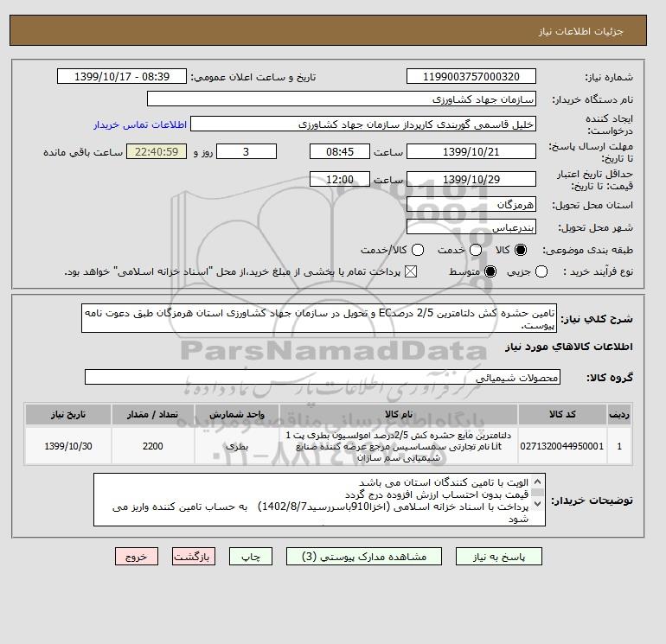Select the جزیی purchase type radio

541,271
